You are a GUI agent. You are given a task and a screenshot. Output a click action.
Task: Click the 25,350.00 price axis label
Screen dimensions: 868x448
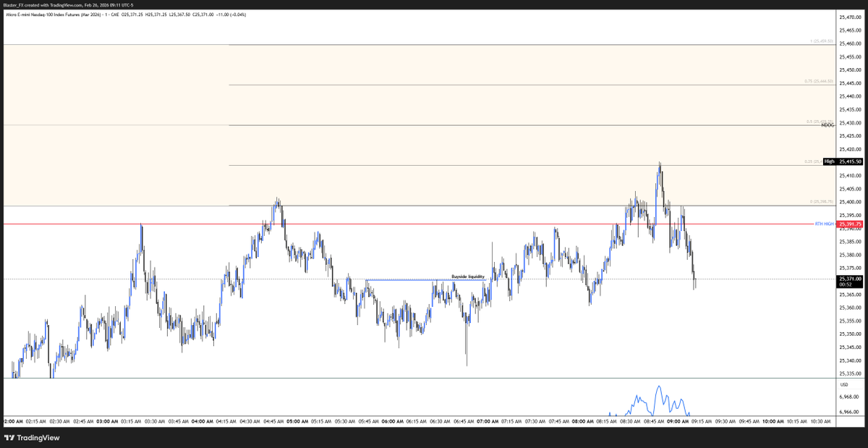tap(849, 334)
